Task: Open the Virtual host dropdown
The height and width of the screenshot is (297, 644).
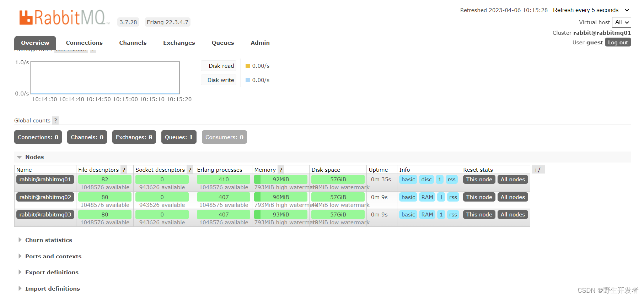Action: click(x=622, y=22)
